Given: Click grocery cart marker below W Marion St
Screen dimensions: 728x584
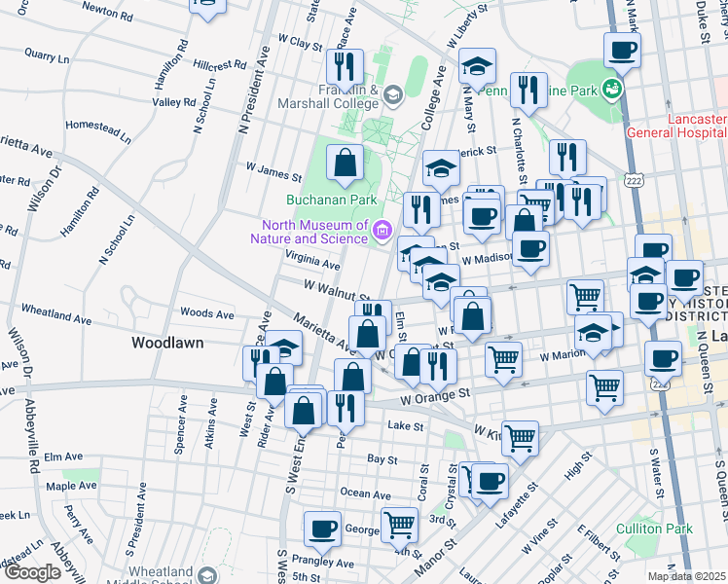Looking at the screenshot, I should (x=604, y=389).
